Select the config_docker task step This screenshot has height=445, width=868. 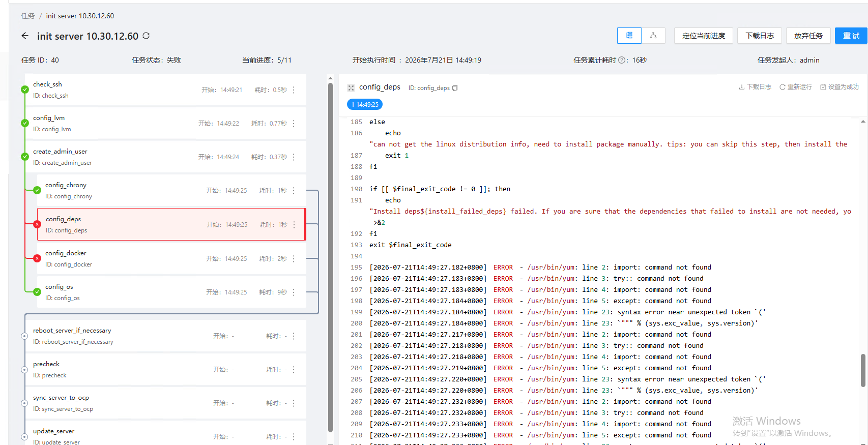[171, 258]
